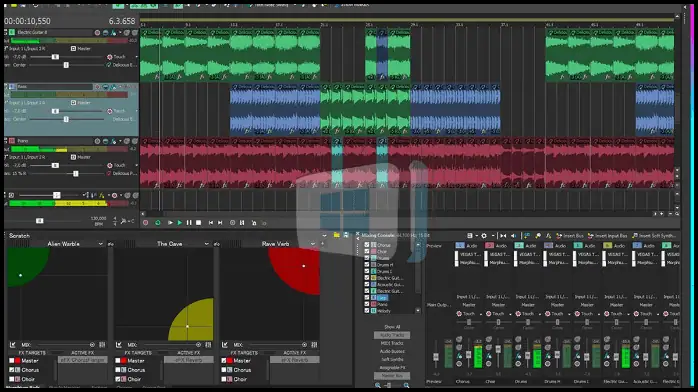698x392 pixels.
Task: Open The Cave preset dropdown
Action: coord(207,244)
